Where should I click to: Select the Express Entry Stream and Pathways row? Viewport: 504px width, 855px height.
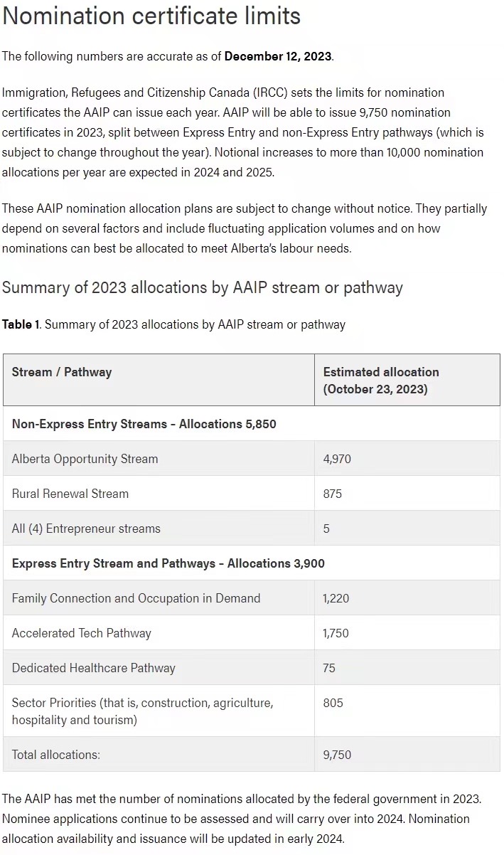(x=252, y=563)
